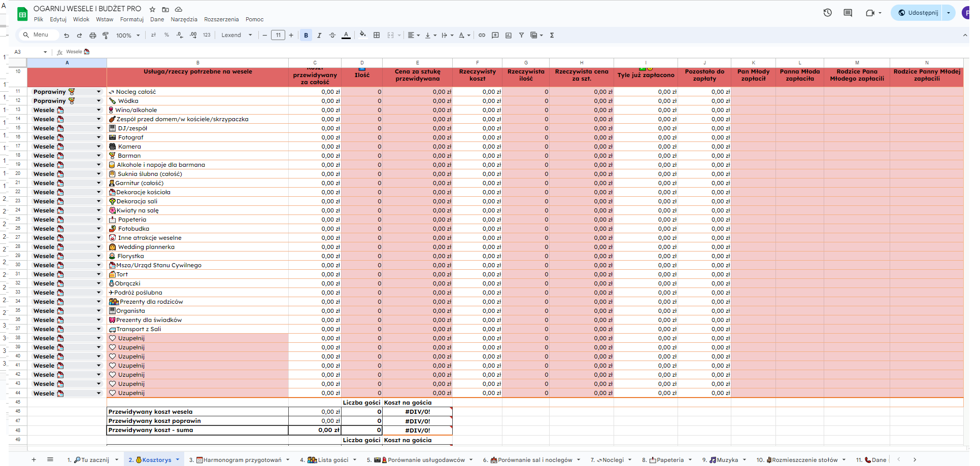Open the fill color picker
This screenshot has height=466, width=980.
coord(362,35)
